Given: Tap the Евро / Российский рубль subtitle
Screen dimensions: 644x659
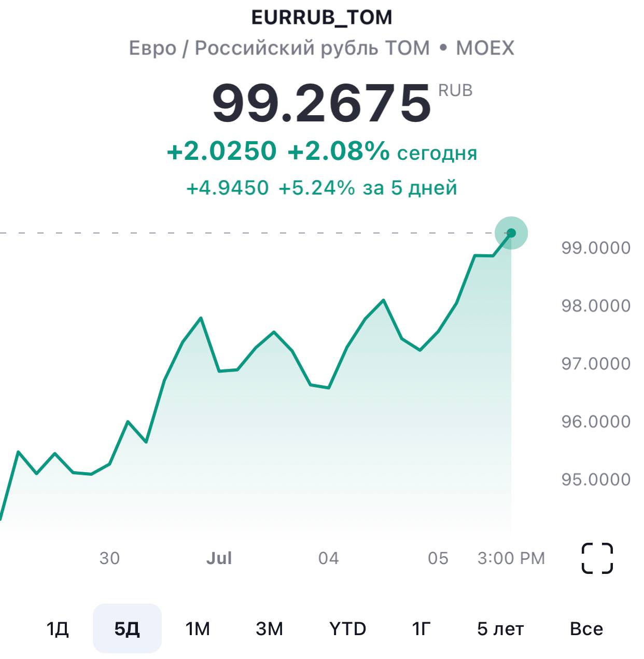Looking at the screenshot, I should point(279,48).
